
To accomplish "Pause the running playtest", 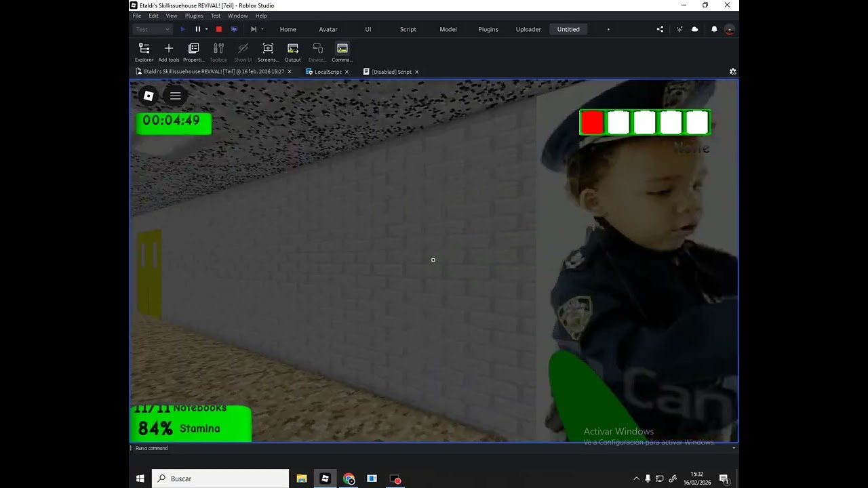I will [198, 29].
